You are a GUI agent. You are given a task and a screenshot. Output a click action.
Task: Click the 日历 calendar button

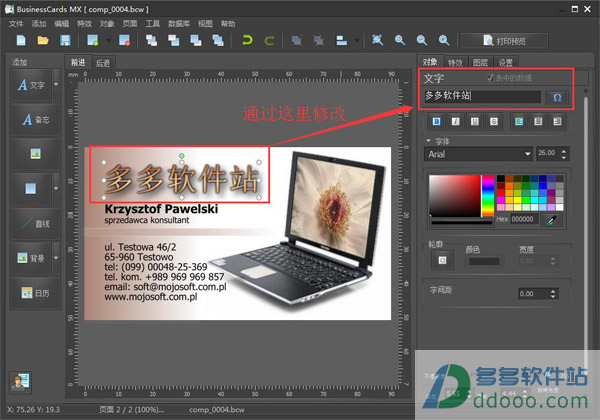[35, 293]
